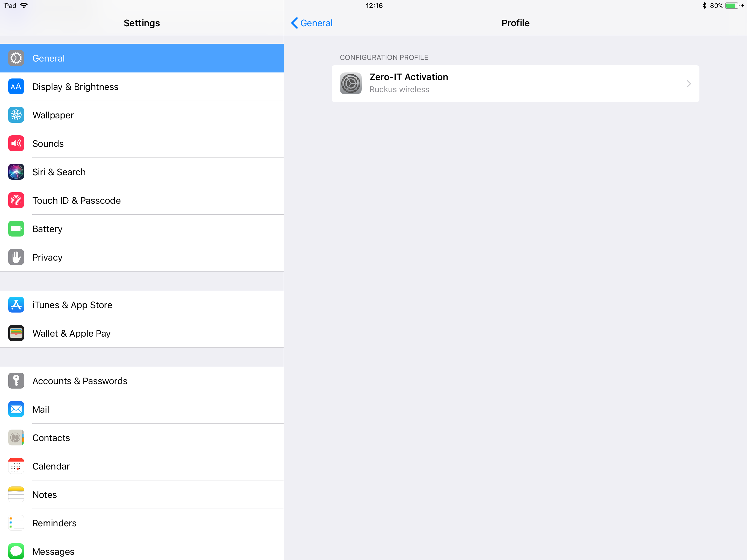Image resolution: width=747 pixels, height=560 pixels.
Task: Open Contacts settings
Action: tap(142, 438)
